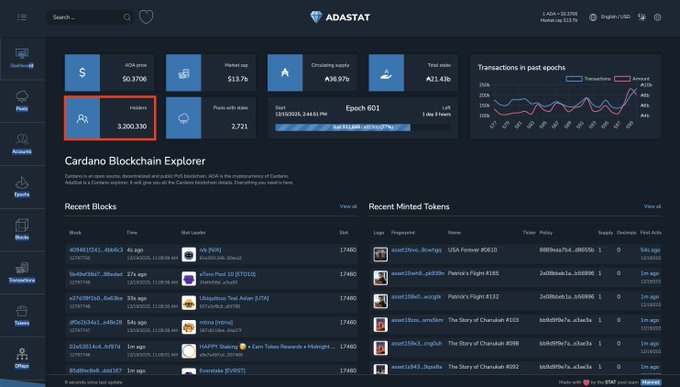Open settings gear icon in header
Viewport: 680px width, 387px height.
click(x=657, y=17)
